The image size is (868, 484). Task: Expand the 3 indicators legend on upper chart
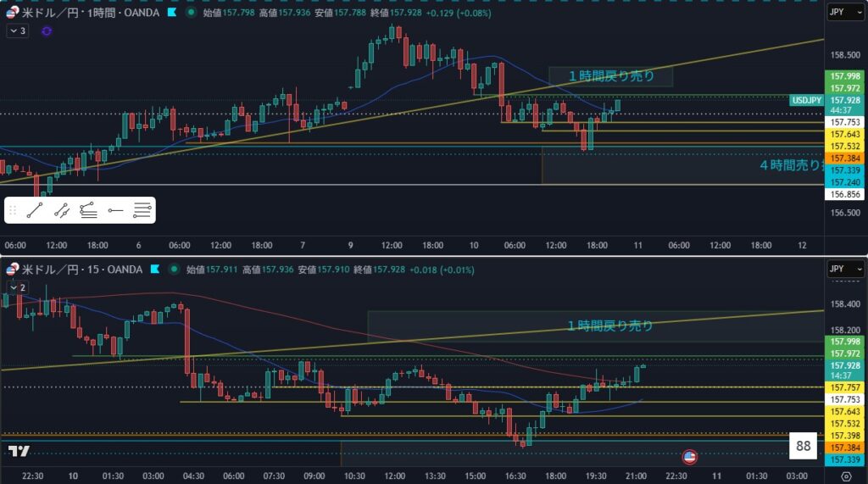(18, 31)
